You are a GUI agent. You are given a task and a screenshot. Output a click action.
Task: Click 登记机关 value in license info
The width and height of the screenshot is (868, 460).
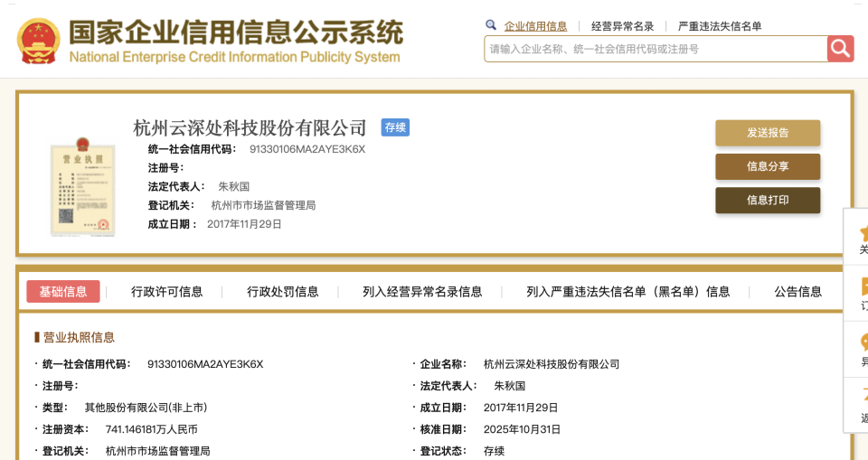[x=157, y=451]
